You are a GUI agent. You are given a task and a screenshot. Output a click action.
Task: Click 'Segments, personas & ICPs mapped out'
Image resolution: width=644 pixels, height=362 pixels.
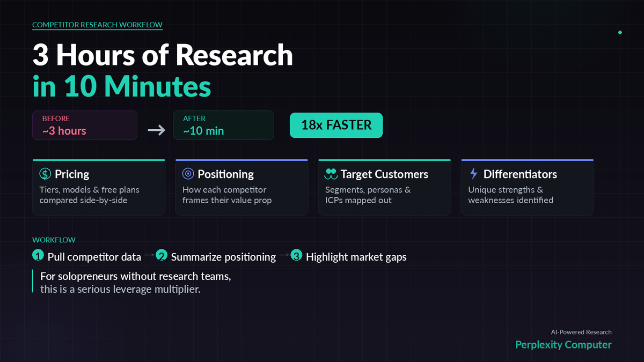[368, 195]
